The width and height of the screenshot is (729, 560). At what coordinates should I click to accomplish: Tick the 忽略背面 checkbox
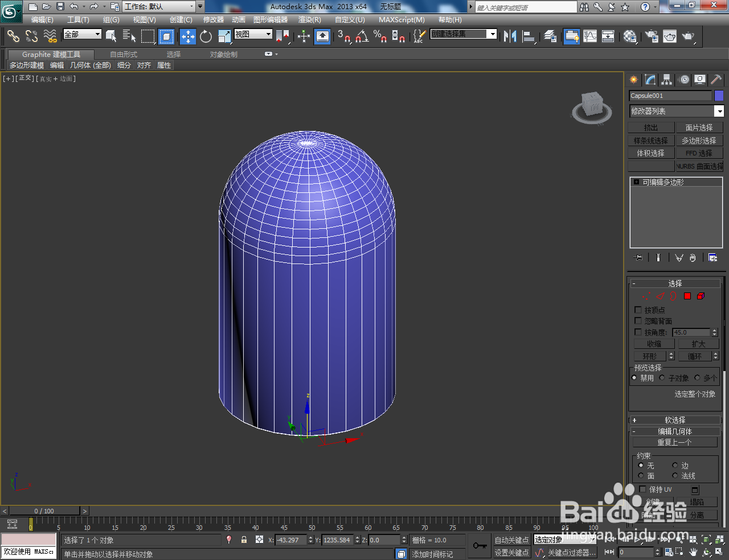tap(638, 321)
